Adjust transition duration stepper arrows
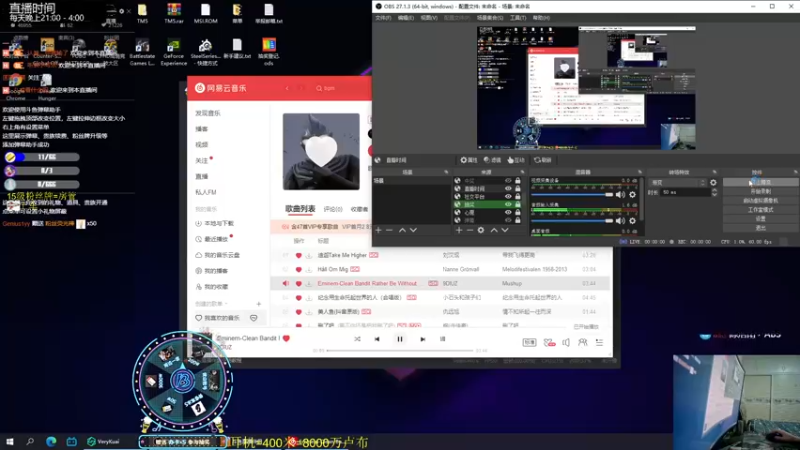 pyautogui.click(x=714, y=192)
